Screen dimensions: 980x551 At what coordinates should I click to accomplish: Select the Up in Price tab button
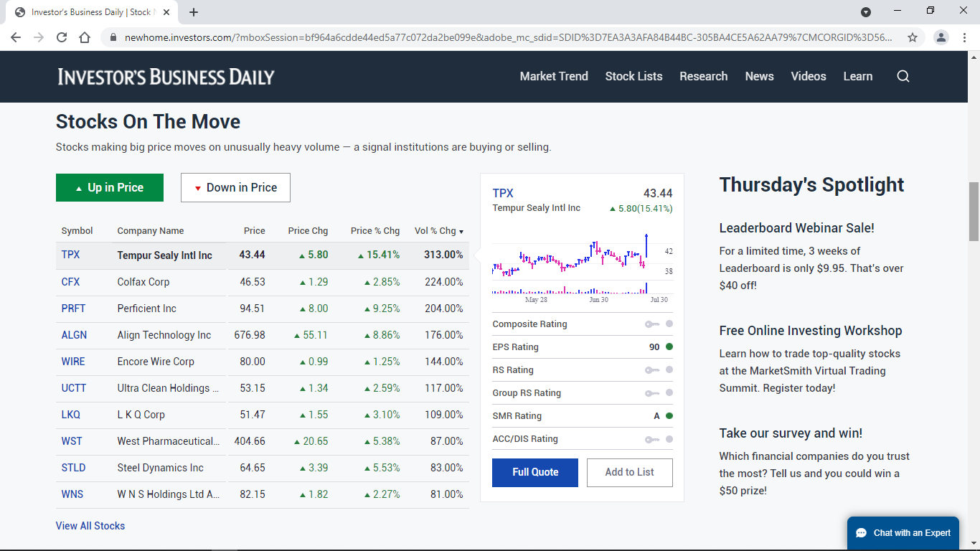[110, 188]
